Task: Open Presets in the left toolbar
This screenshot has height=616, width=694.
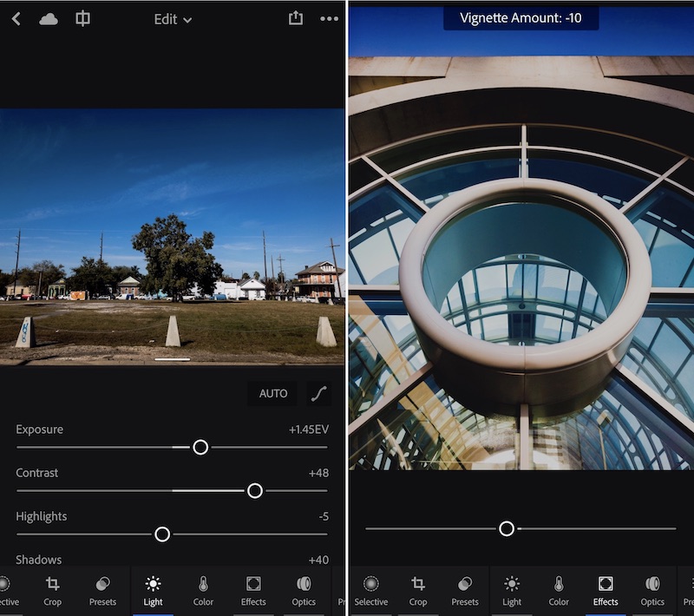Action: click(102, 590)
